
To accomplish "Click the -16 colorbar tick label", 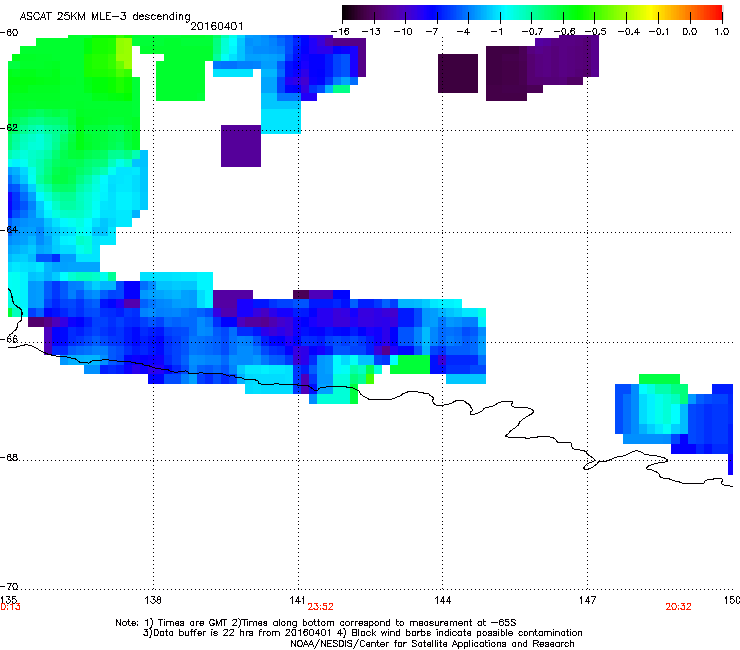I will (340, 31).
